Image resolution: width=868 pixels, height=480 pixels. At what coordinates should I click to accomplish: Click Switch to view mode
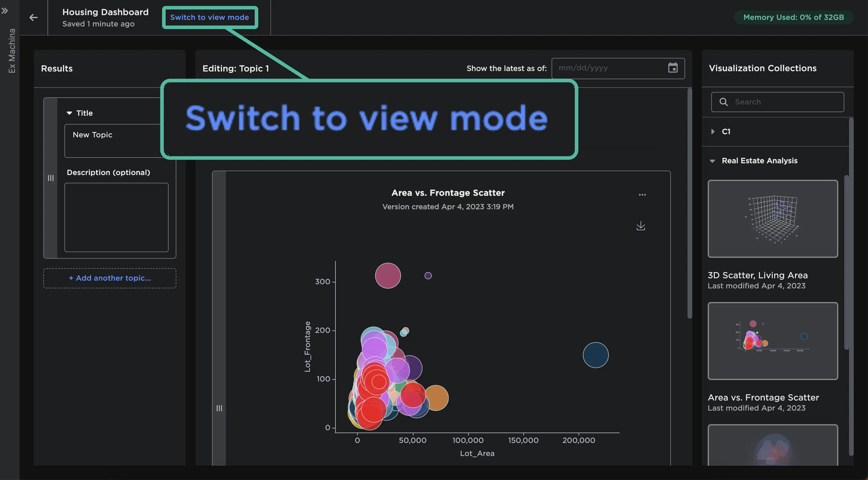[x=210, y=17]
